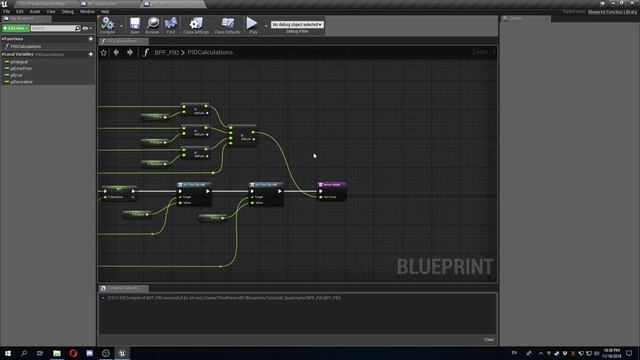
Task: Open the Window menu
Action: [87, 11]
